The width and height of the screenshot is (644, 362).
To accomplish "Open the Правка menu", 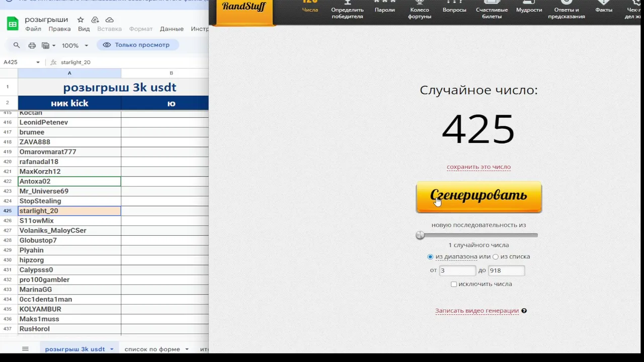I will click(59, 29).
